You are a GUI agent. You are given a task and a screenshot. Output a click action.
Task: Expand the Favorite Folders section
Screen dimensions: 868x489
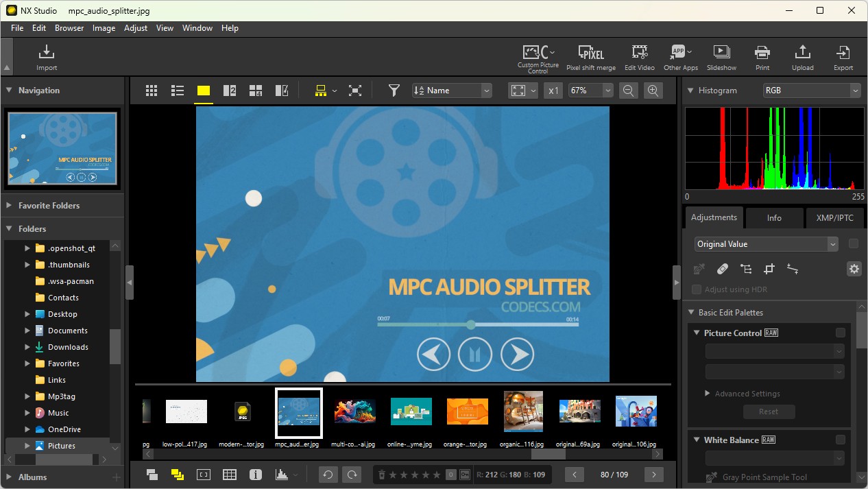10,205
